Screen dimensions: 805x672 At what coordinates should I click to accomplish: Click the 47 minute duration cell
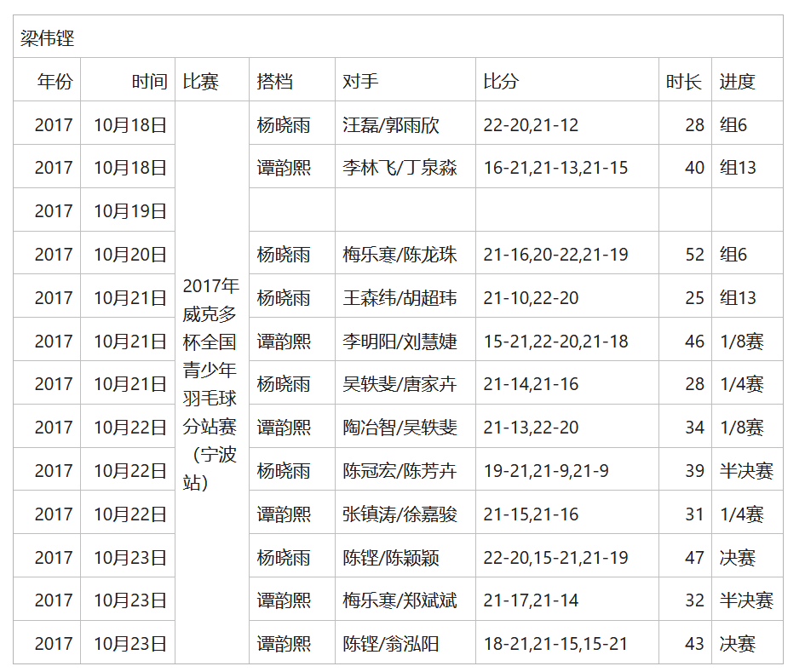coord(694,557)
